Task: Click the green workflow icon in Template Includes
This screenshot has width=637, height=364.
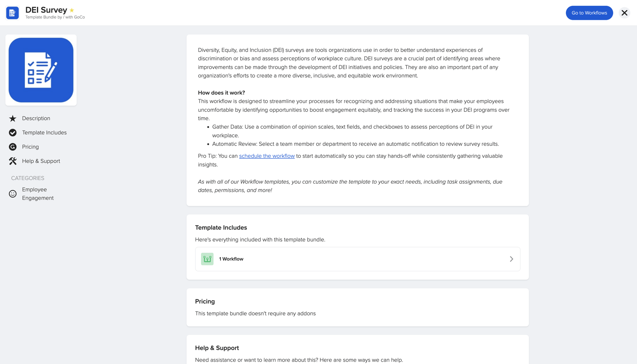Action: [x=207, y=259]
